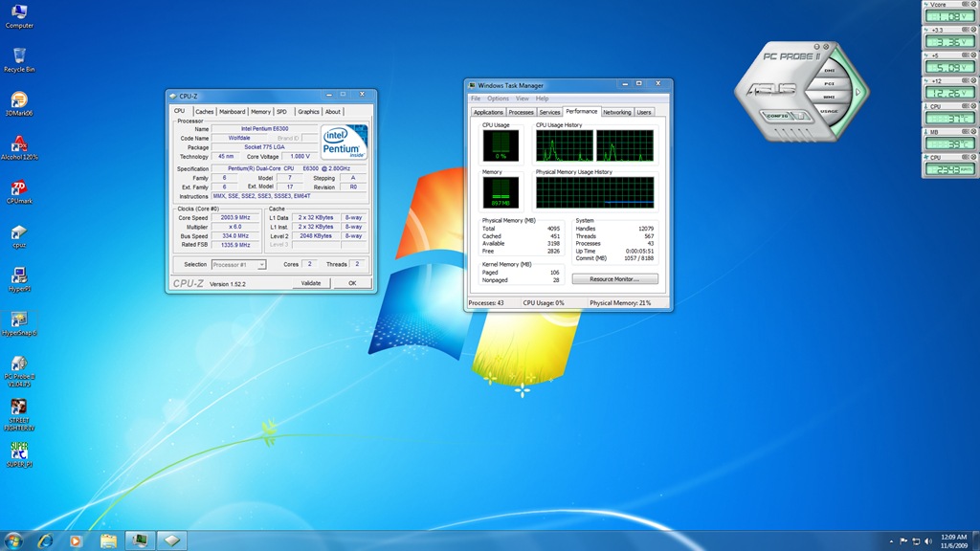Open Windows Media Player from the taskbar
Screen dimensions: 980x551
click(x=77, y=540)
